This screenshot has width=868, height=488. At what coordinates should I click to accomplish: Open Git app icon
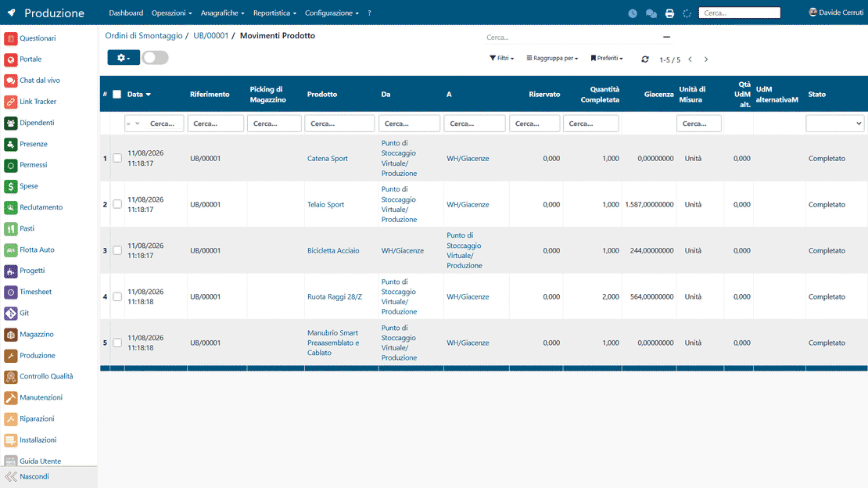10,313
